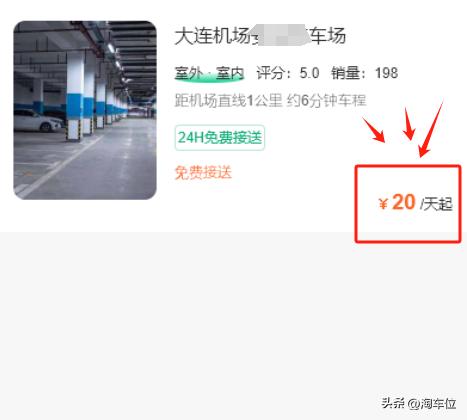Screen dimensions: 467x420
Task: Click the /天起 price unit label
Action: point(436,204)
